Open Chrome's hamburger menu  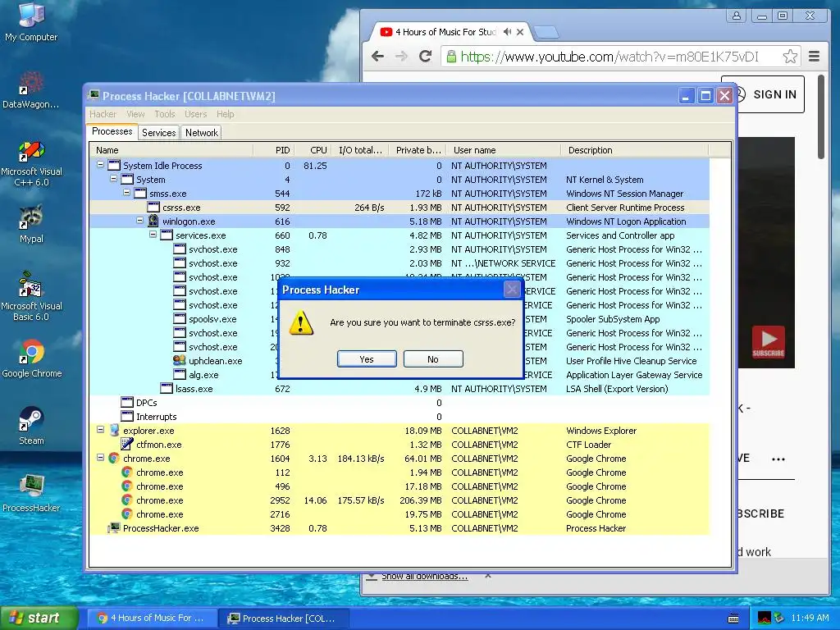(815, 57)
